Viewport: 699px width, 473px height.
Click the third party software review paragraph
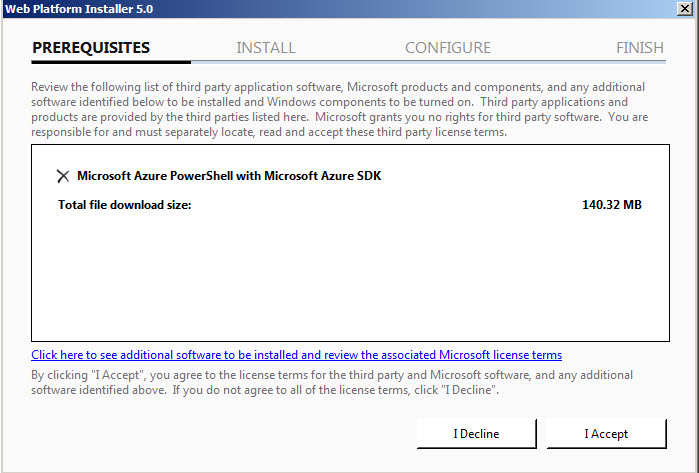[338, 110]
